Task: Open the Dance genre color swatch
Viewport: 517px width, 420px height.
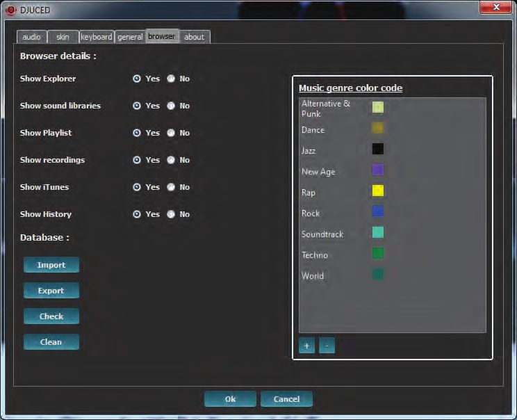Action: 378,128
